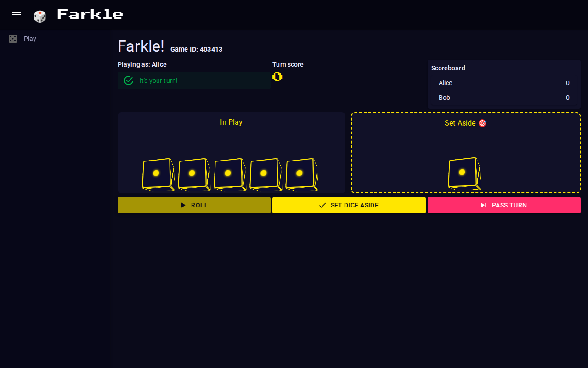This screenshot has width=588, height=368.
Task: Click the Turn score label
Action: tap(288, 64)
